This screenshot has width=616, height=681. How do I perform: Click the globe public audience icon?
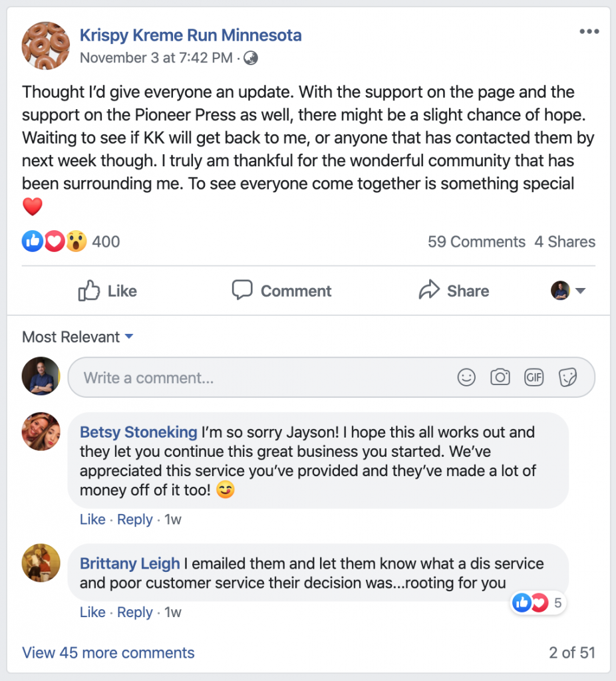point(251,58)
